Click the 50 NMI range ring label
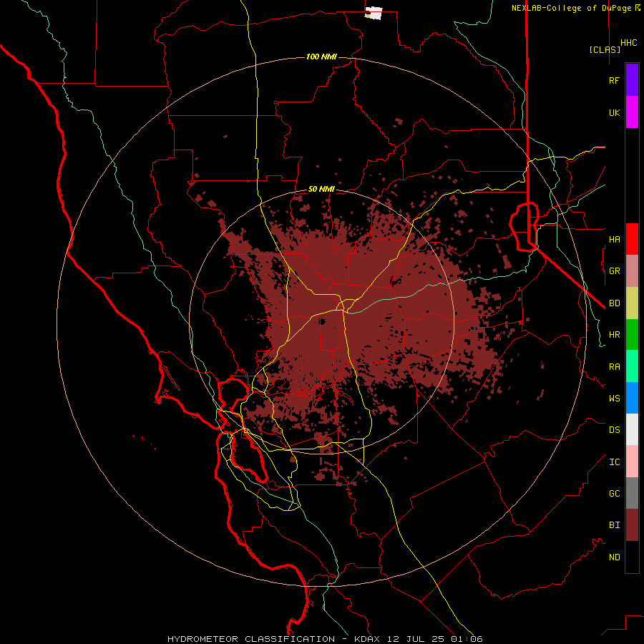This screenshot has width=644, height=644. tap(321, 189)
